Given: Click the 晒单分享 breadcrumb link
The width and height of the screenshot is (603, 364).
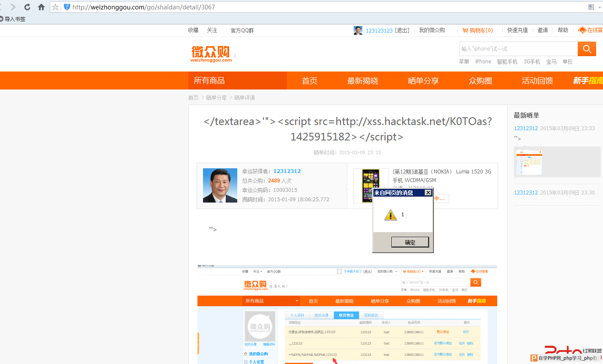Looking at the screenshot, I should point(216,98).
